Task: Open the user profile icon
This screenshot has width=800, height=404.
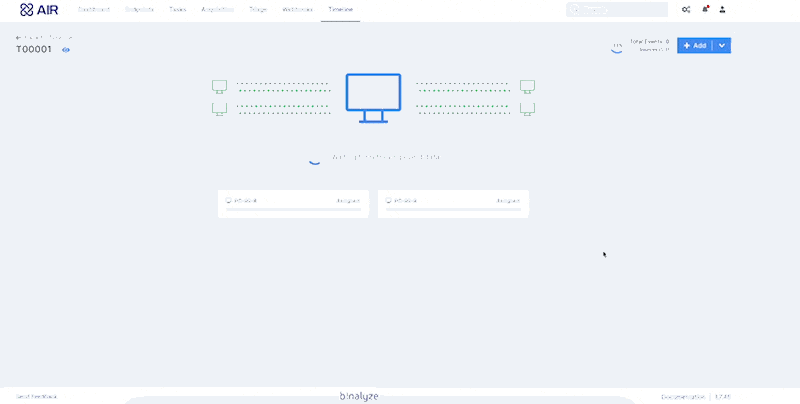Action: pyautogui.click(x=723, y=9)
